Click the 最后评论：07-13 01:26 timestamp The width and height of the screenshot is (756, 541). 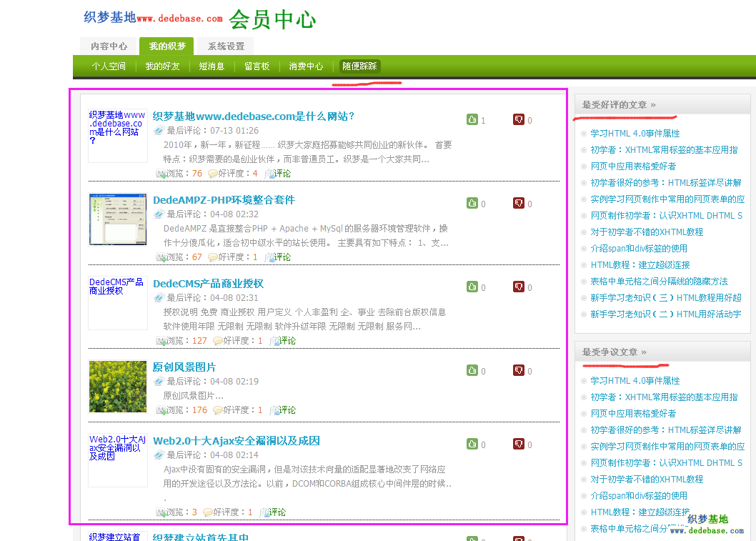(x=213, y=131)
